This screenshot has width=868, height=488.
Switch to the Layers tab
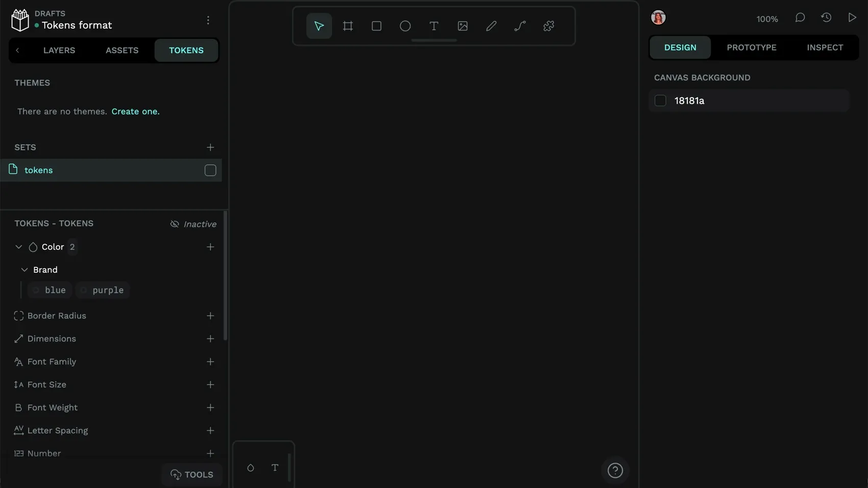click(59, 51)
